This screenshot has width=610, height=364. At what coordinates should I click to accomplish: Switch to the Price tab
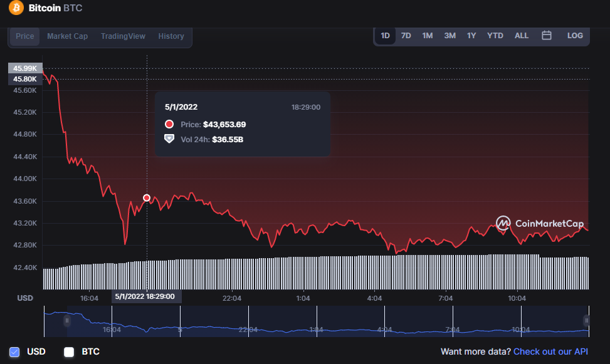(x=25, y=36)
